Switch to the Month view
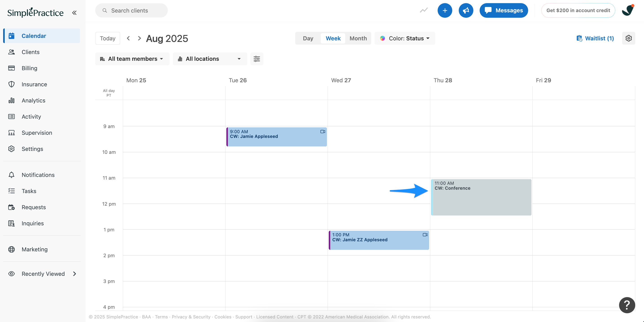The height and width of the screenshot is (322, 644). click(x=358, y=38)
